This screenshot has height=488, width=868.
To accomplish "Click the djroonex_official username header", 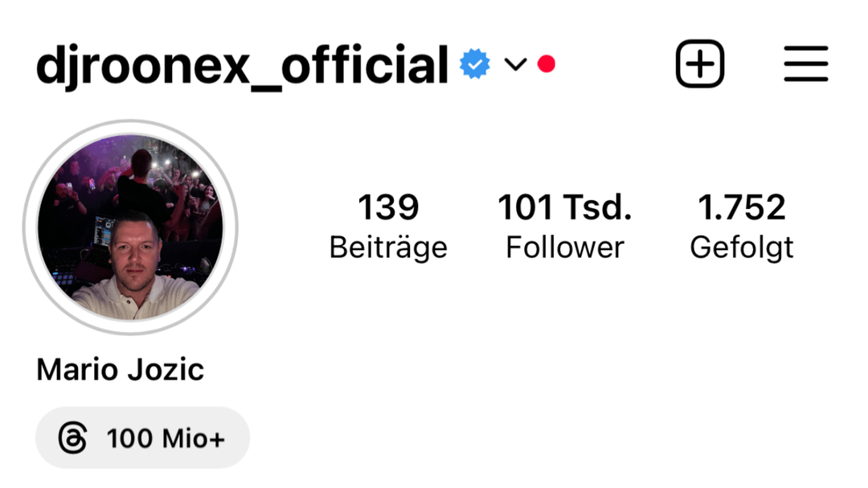I will coord(242,66).
